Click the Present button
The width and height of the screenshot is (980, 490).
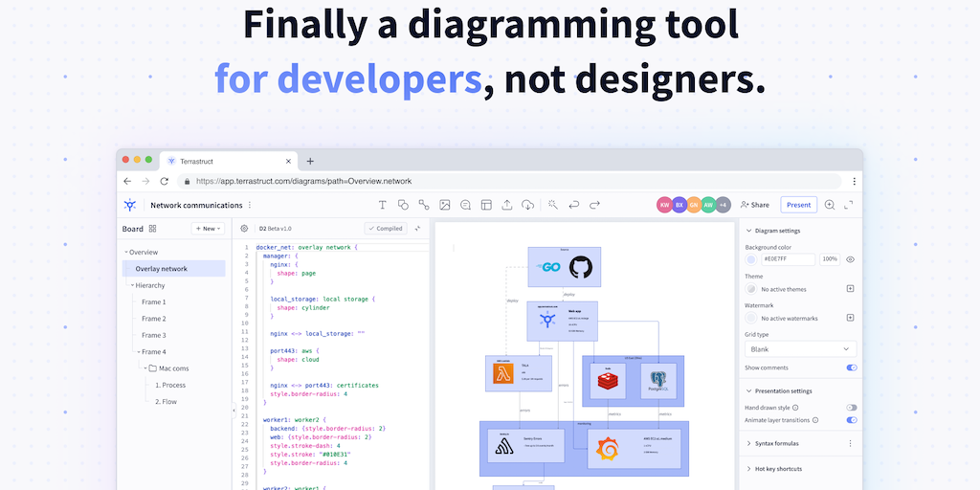pyautogui.click(x=798, y=205)
